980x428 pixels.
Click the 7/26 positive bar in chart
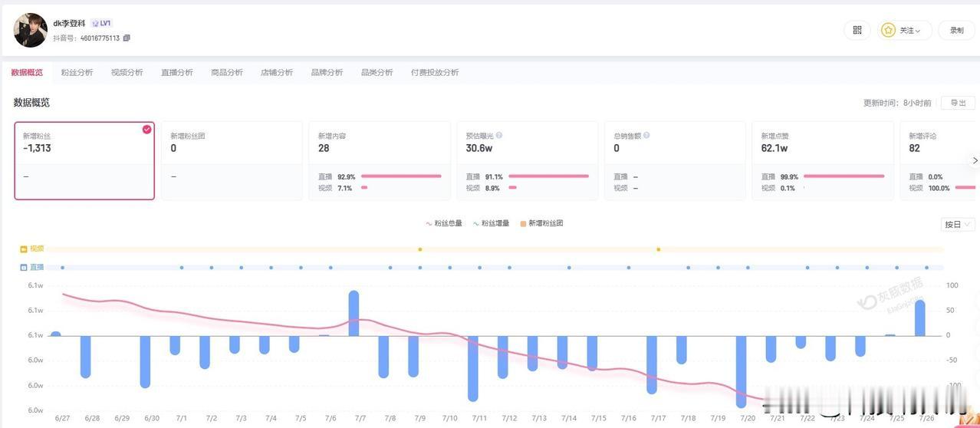pos(920,318)
